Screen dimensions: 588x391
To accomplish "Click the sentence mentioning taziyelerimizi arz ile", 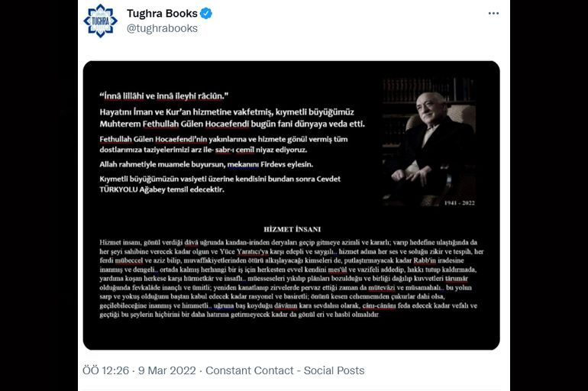I will coord(203,150).
